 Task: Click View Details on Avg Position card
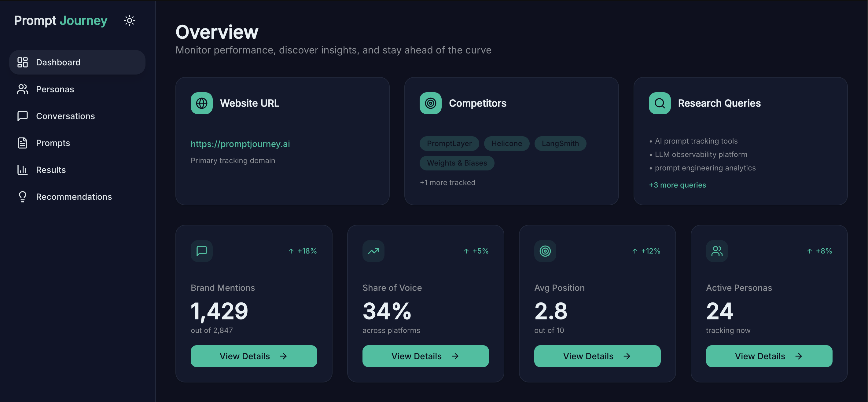pyautogui.click(x=597, y=356)
